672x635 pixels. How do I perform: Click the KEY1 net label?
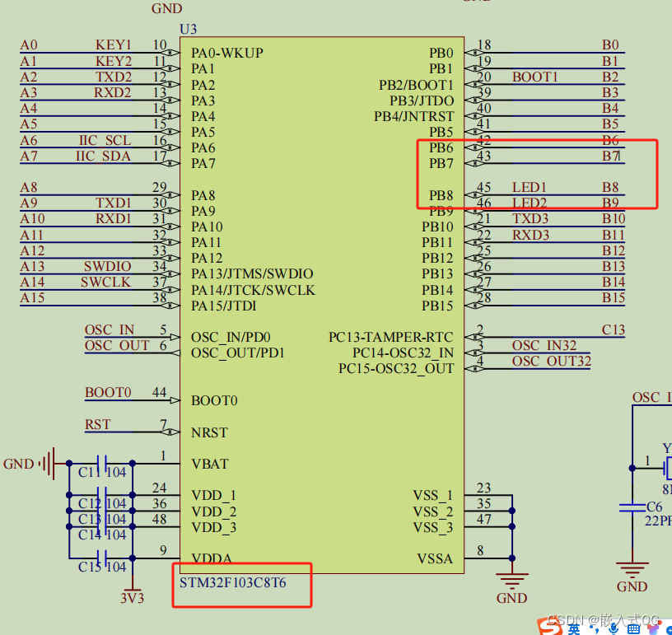pos(113,45)
